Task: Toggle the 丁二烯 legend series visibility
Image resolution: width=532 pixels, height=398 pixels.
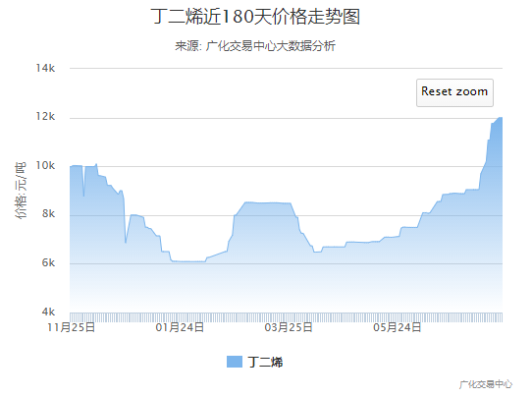Action: click(x=255, y=362)
